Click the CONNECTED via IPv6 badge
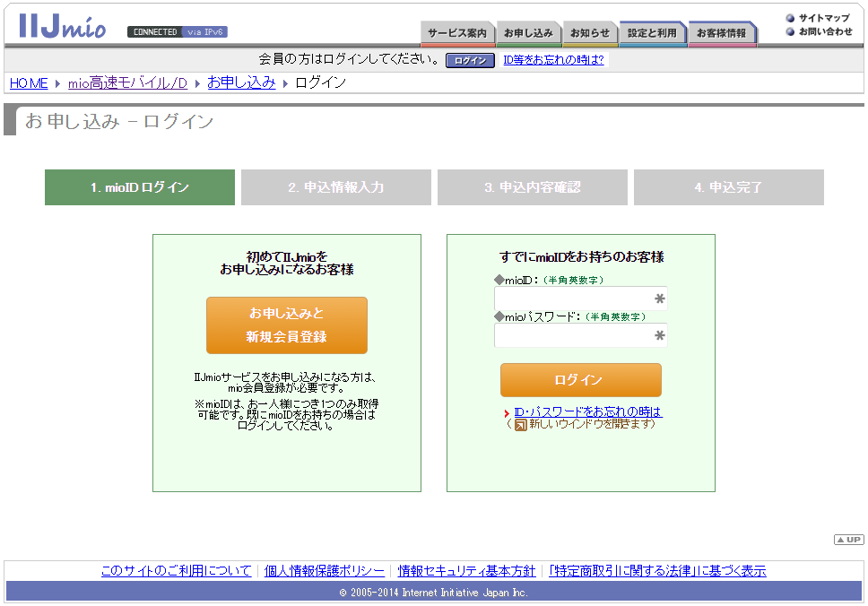The width and height of the screenshot is (868, 606). [x=178, y=32]
